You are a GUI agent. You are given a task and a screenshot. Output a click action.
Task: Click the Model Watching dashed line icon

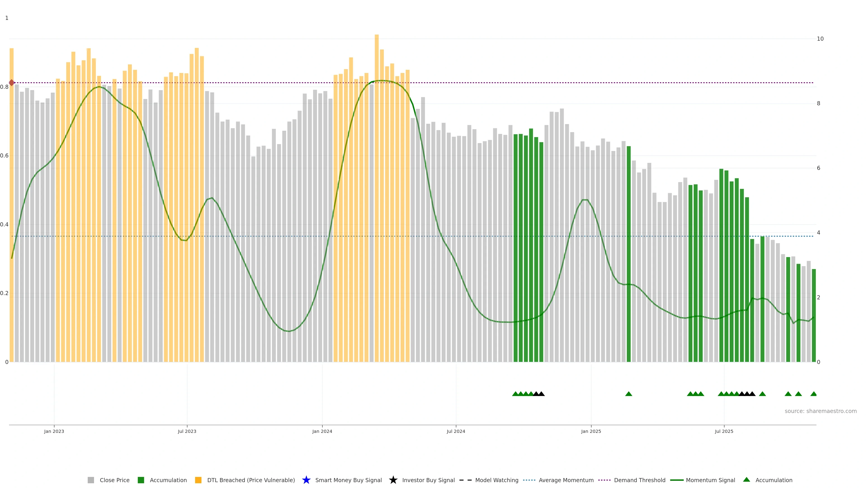click(x=465, y=480)
